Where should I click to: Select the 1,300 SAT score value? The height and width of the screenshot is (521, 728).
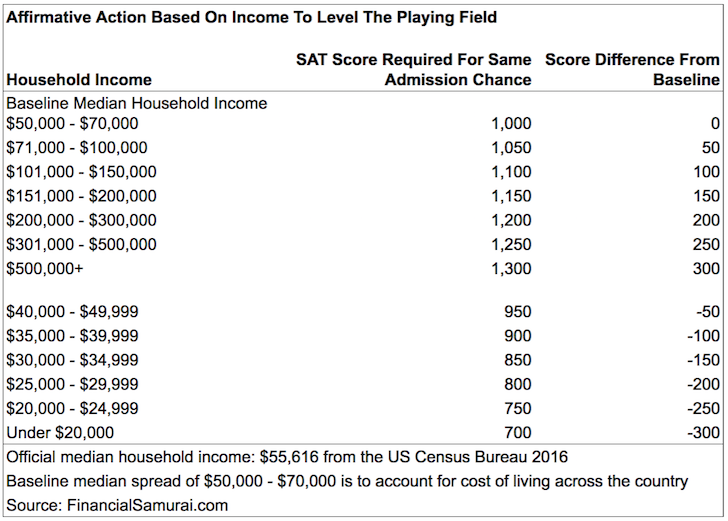(x=511, y=268)
